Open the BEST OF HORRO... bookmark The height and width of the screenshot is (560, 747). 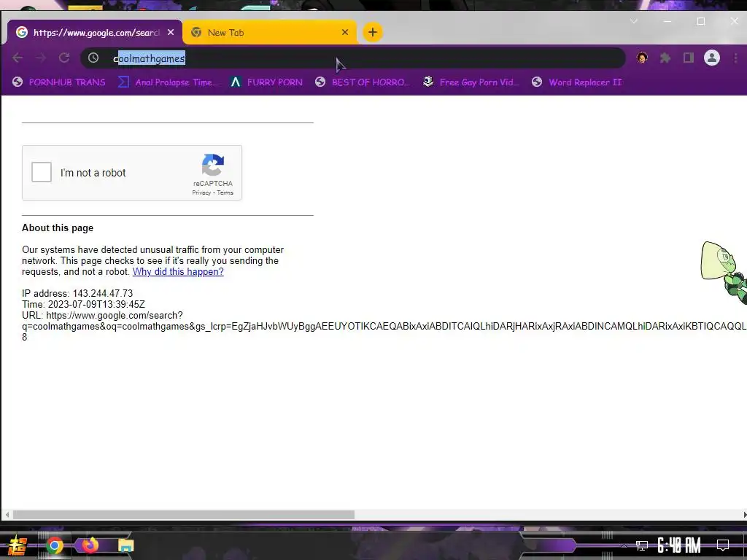pos(363,82)
